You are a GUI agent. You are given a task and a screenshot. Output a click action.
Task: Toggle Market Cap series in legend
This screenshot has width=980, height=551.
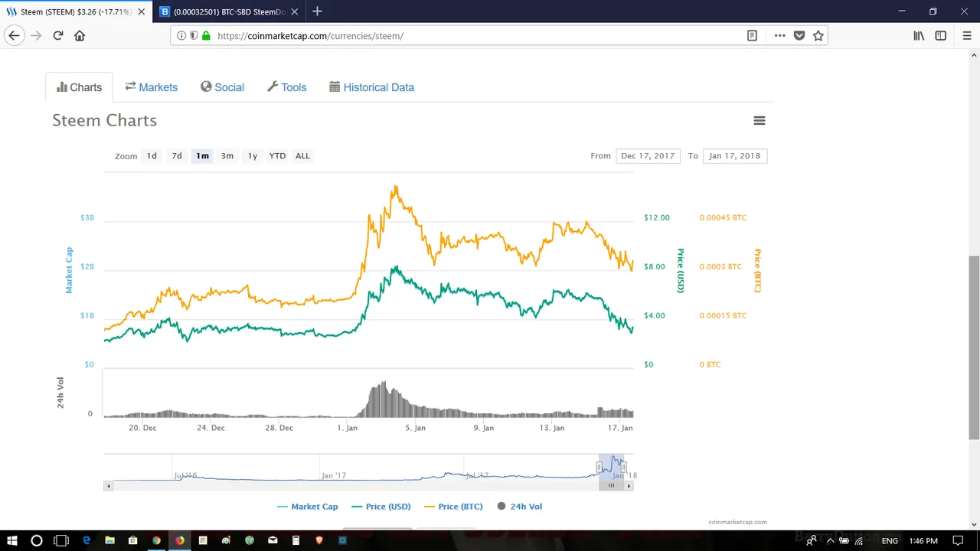point(307,507)
